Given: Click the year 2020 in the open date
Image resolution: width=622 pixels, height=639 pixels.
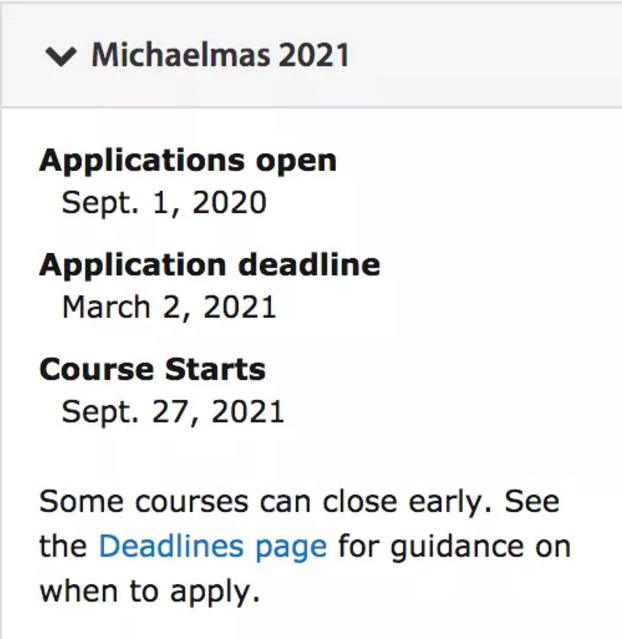Looking at the screenshot, I should pyautogui.click(x=229, y=203).
